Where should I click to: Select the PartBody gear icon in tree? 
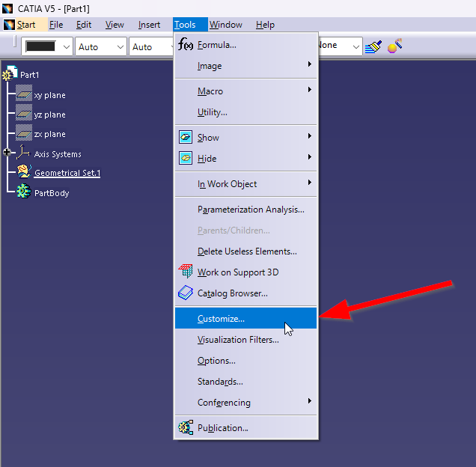coord(23,192)
